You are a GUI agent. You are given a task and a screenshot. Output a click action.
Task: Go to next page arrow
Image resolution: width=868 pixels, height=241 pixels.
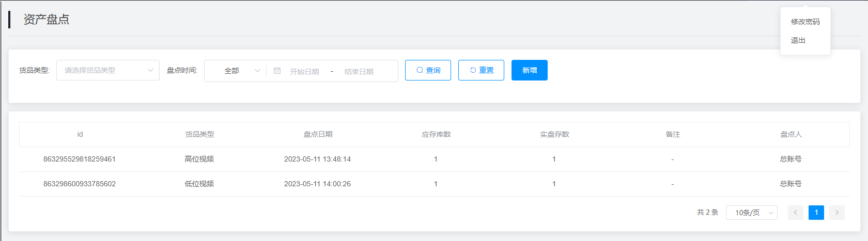(x=836, y=213)
